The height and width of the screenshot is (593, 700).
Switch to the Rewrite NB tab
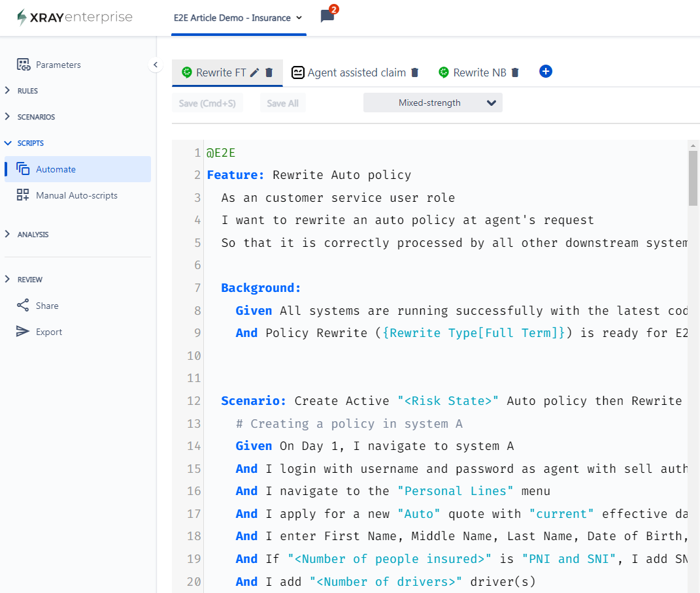(480, 72)
